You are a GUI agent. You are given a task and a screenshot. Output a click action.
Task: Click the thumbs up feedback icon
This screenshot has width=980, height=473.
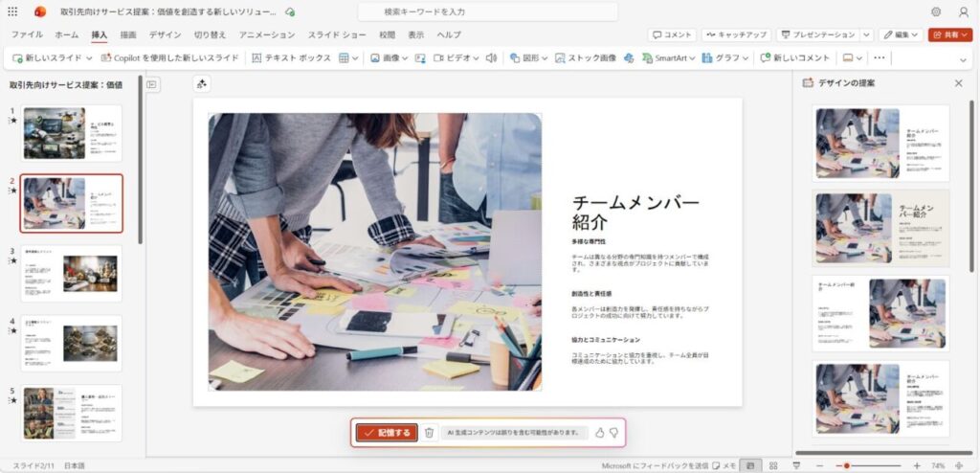tap(599, 433)
